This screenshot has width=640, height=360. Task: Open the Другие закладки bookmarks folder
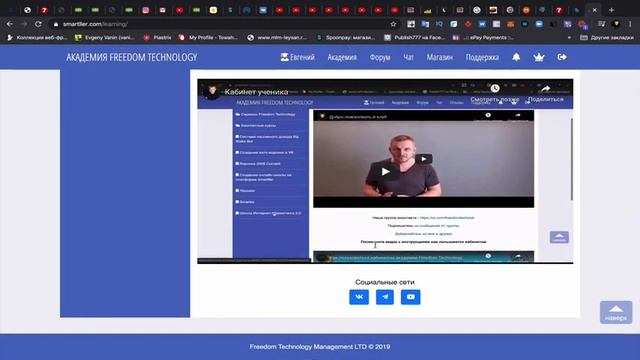coord(607,38)
